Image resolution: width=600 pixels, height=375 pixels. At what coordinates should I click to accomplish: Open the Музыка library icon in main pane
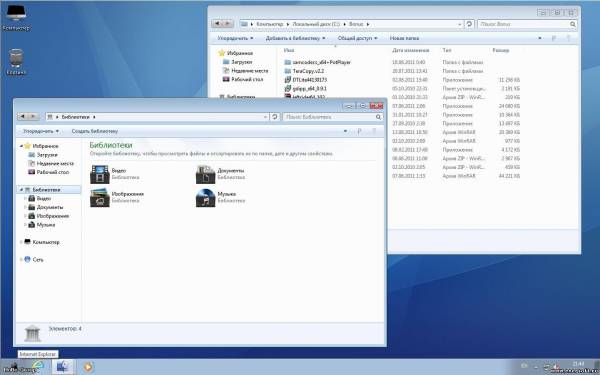click(x=205, y=197)
